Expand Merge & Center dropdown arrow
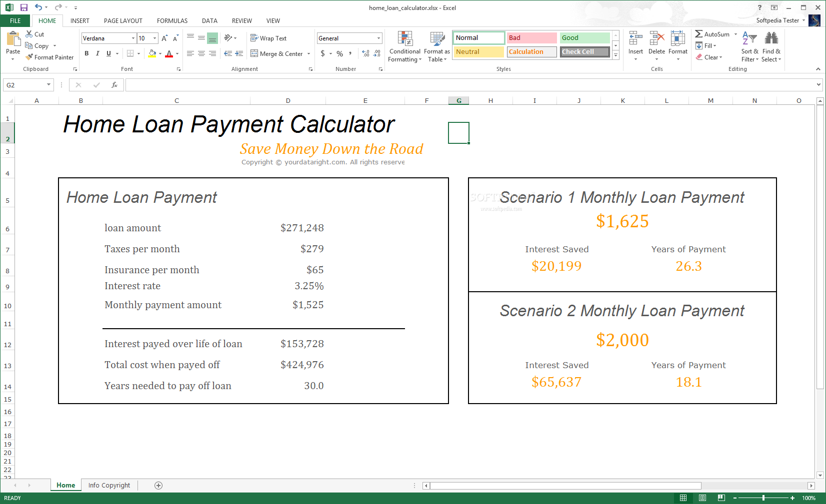Screen dimensions: 826x504 (x=308, y=53)
